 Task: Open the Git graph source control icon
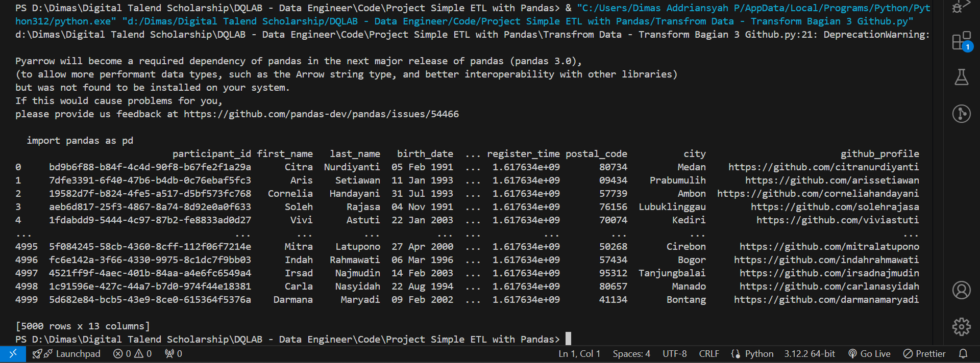pos(962,113)
